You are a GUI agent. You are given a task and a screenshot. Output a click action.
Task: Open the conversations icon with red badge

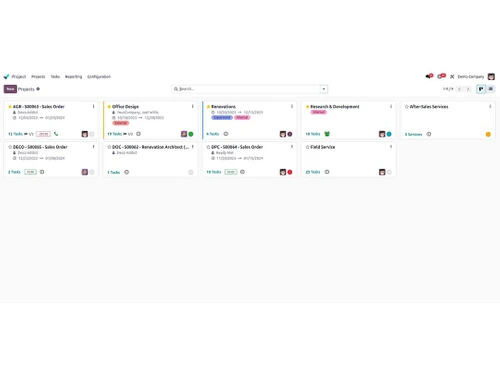(x=429, y=76)
